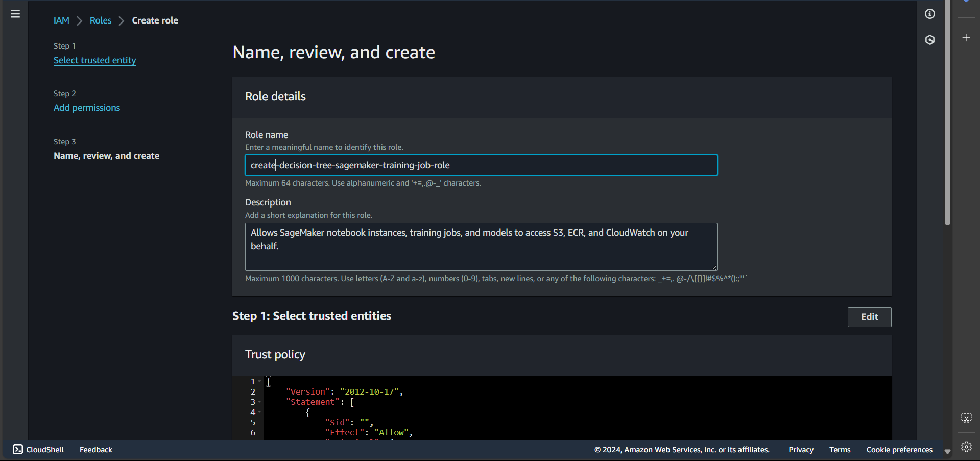980x461 pixels.
Task: Open Cookie preferences in footer
Action: tap(899, 450)
